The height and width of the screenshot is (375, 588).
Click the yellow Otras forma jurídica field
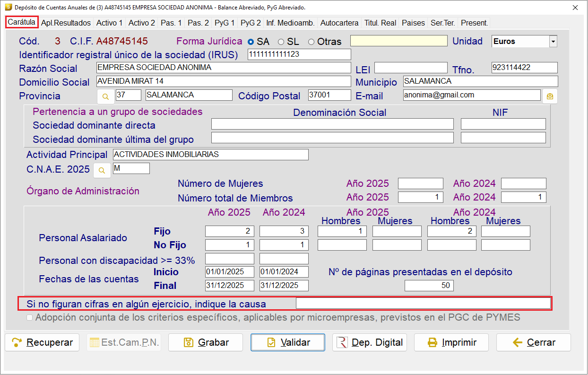coord(398,41)
